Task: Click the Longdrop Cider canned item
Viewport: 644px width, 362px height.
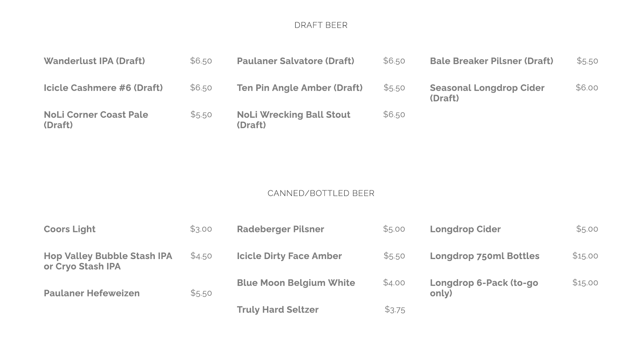Action: coord(465,229)
